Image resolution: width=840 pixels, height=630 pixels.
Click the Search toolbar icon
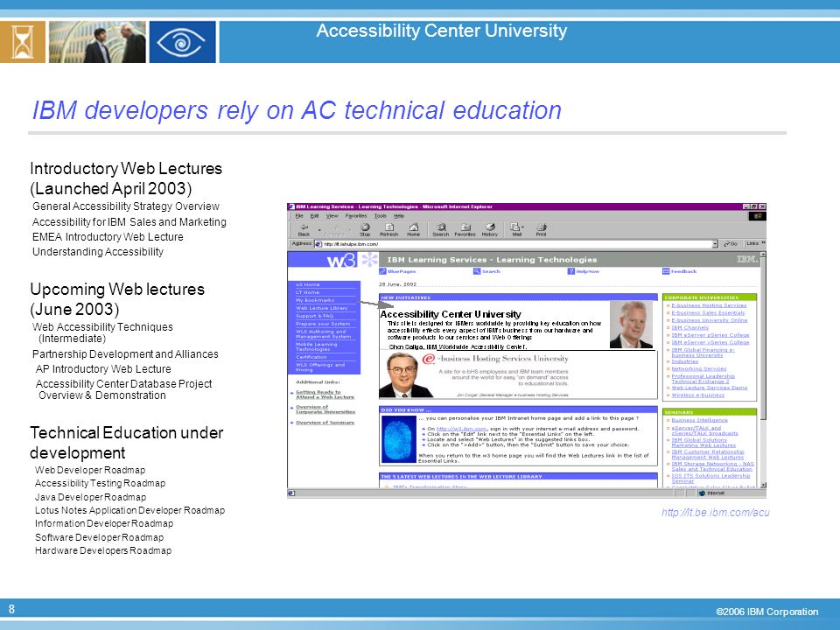(x=440, y=230)
